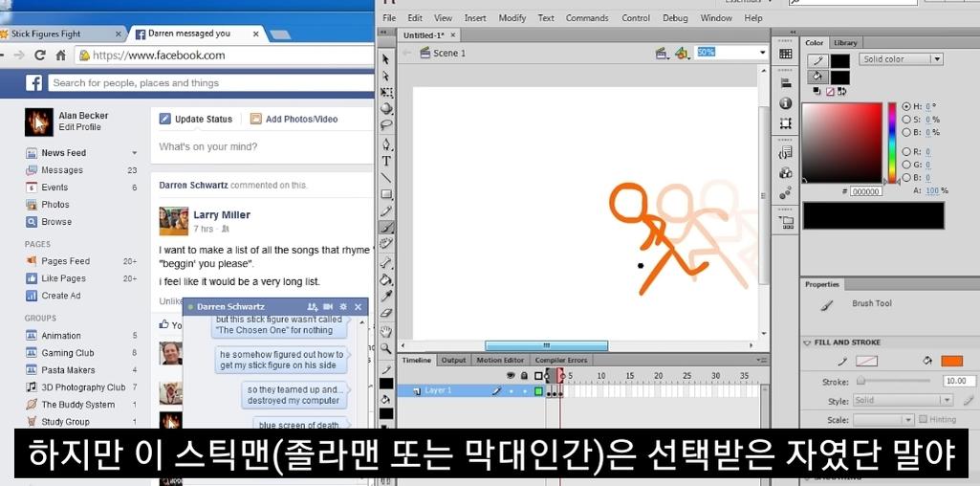This screenshot has width=980, height=486.
Task: Click the Edit Profile link
Action: (x=79, y=127)
